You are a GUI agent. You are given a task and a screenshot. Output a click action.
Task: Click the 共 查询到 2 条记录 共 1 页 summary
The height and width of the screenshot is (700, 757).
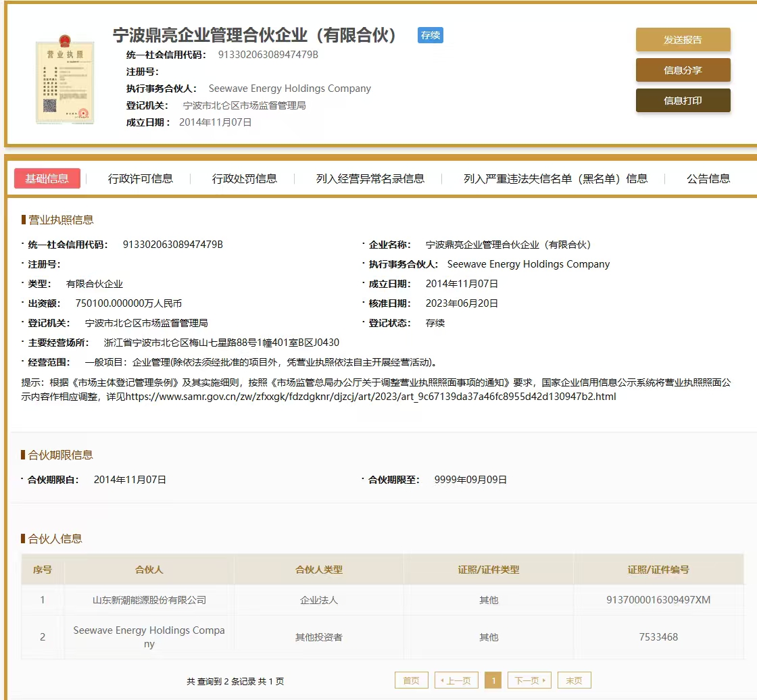point(235,681)
